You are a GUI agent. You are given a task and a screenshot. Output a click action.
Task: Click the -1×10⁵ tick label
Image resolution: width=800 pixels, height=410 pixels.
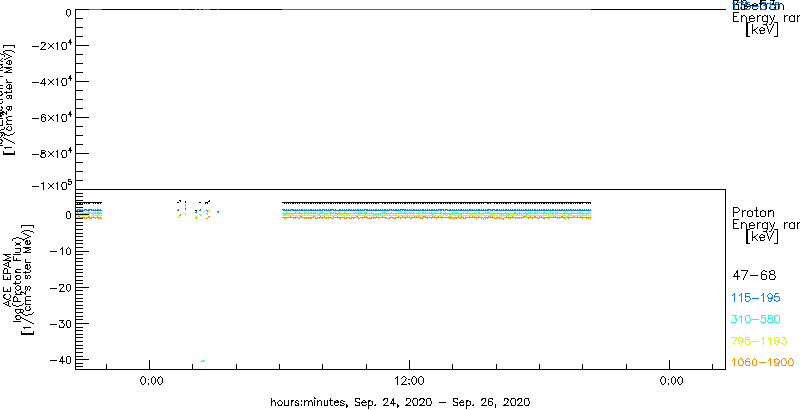pos(51,185)
